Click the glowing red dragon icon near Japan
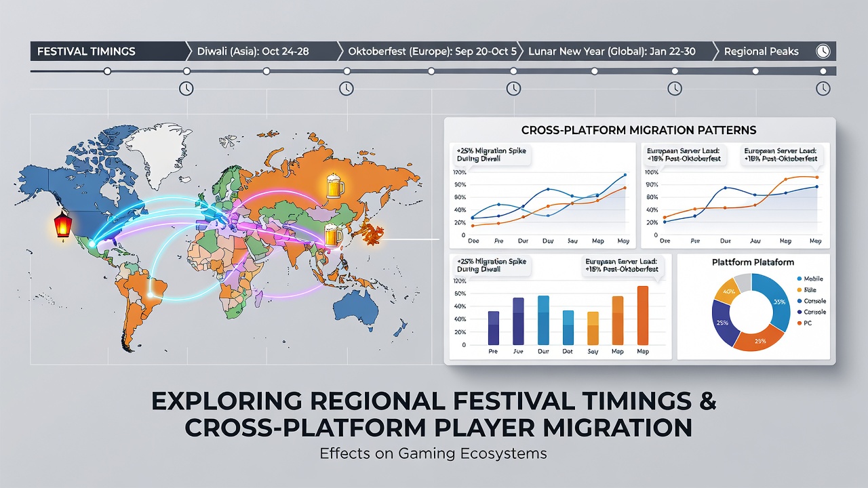This screenshot has height=488, width=868. 371,235
